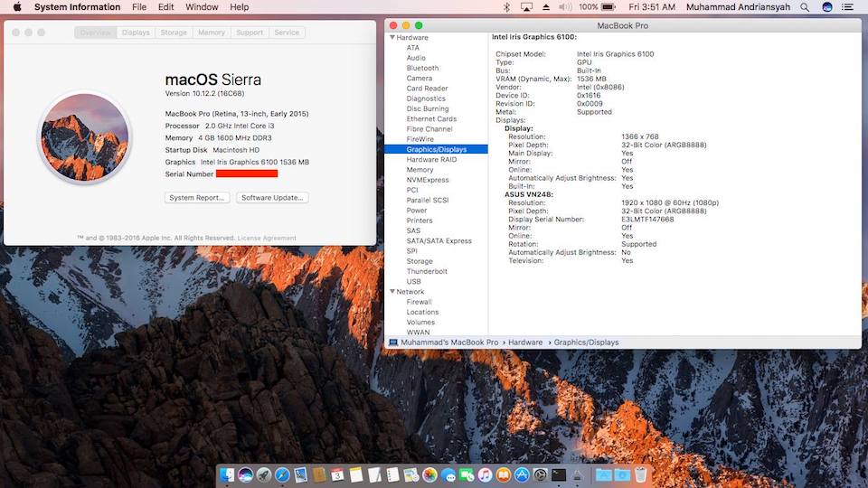Screen dimensions: 868x488
Task: Click Bluetooth icon in menu bar
Action: 506,7
